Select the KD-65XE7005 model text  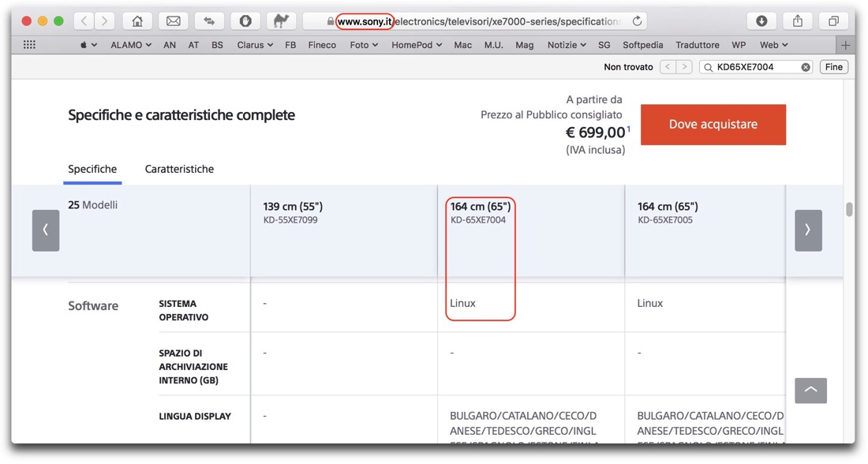coord(665,220)
